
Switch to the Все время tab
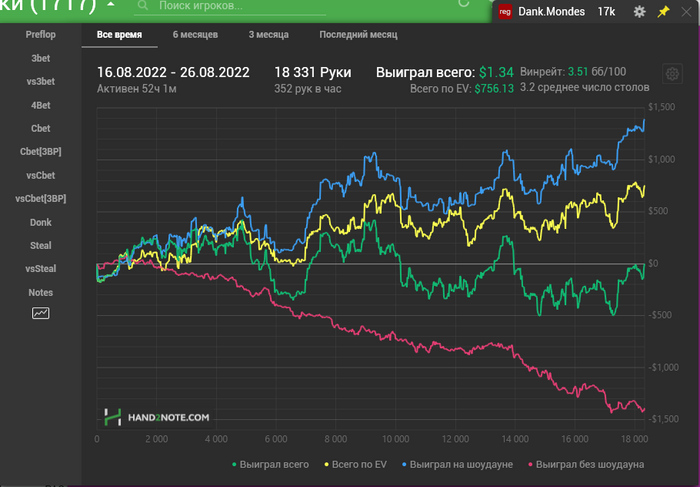[x=119, y=35]
